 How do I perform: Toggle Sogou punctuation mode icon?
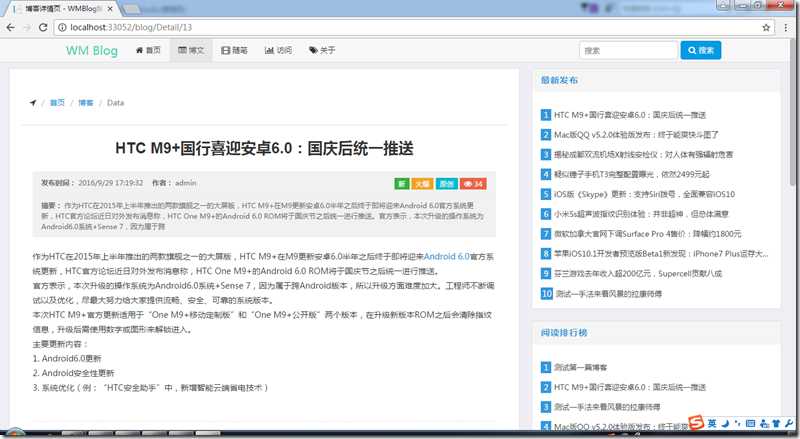click(738, 423)
